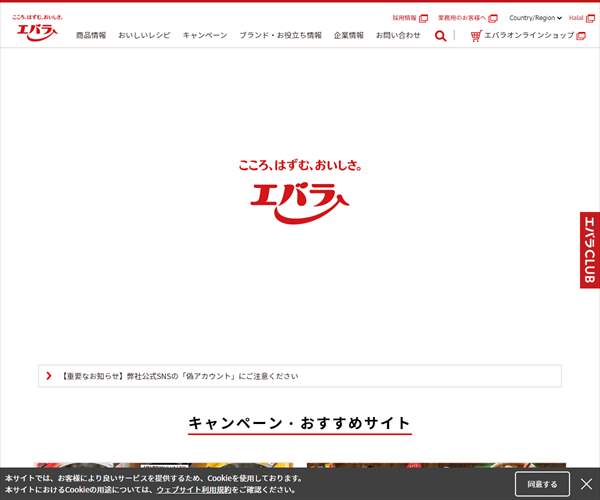This screenshot has width=600, height=500.
Task: Open the Halal link
Action: [x=582, y=18]
